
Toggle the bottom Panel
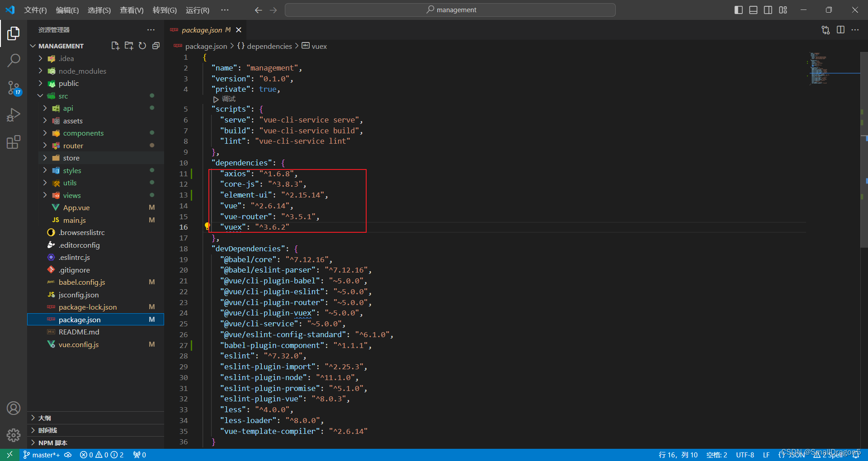(753, 9)
